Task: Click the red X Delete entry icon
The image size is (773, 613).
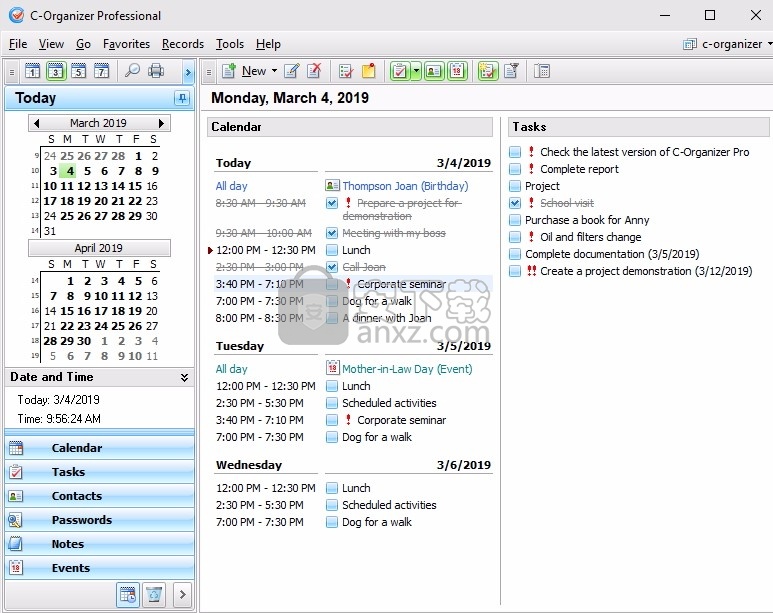Action: pyautogui.click(x=315, y=71)
